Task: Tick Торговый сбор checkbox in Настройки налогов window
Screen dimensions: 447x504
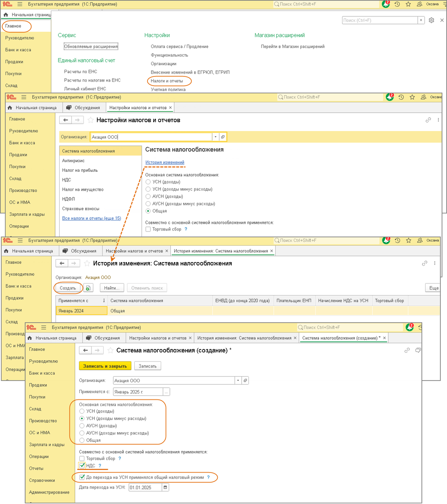Action: 148,229
